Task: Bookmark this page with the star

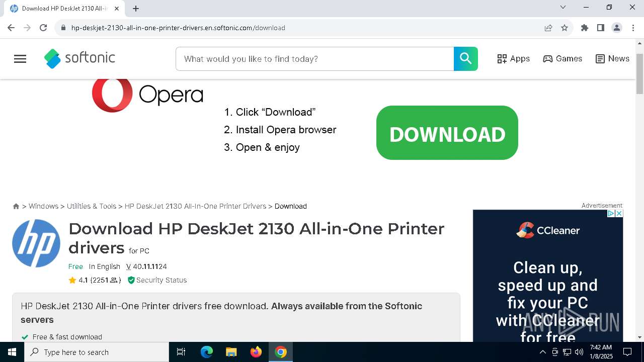Action: (x=565, y=28)
